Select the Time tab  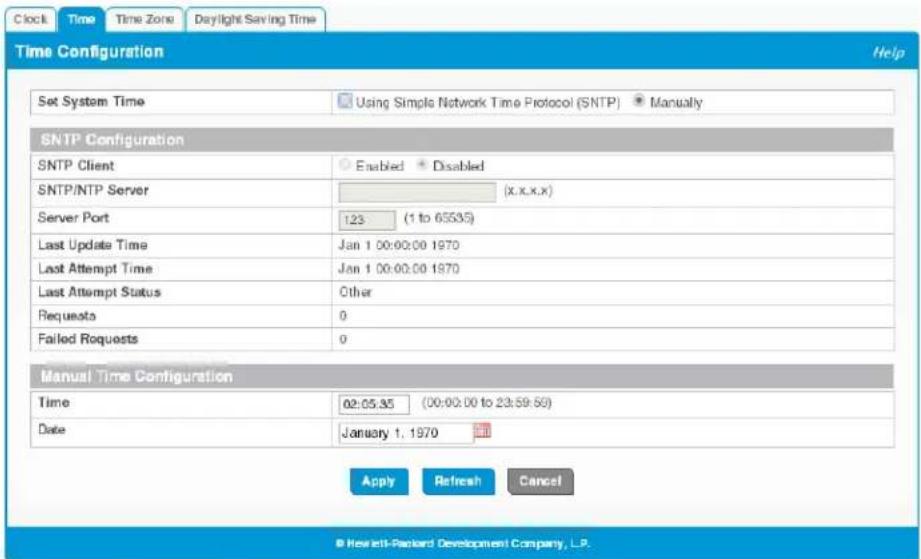[81, 19]
